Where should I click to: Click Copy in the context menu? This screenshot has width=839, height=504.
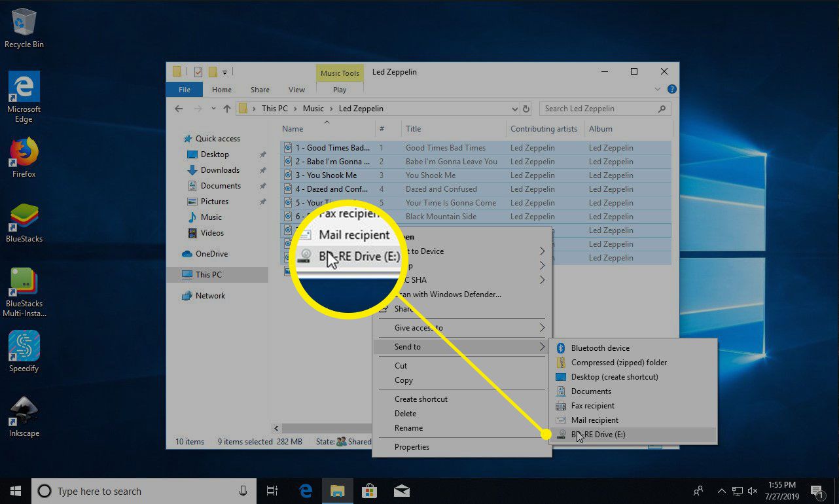click(x=461, y=380)
